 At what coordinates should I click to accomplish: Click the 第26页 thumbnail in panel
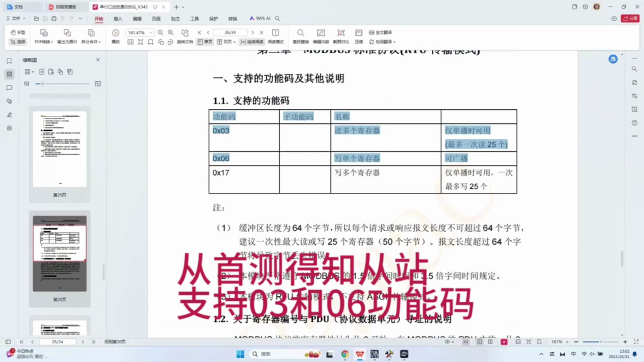click(60, 254)
